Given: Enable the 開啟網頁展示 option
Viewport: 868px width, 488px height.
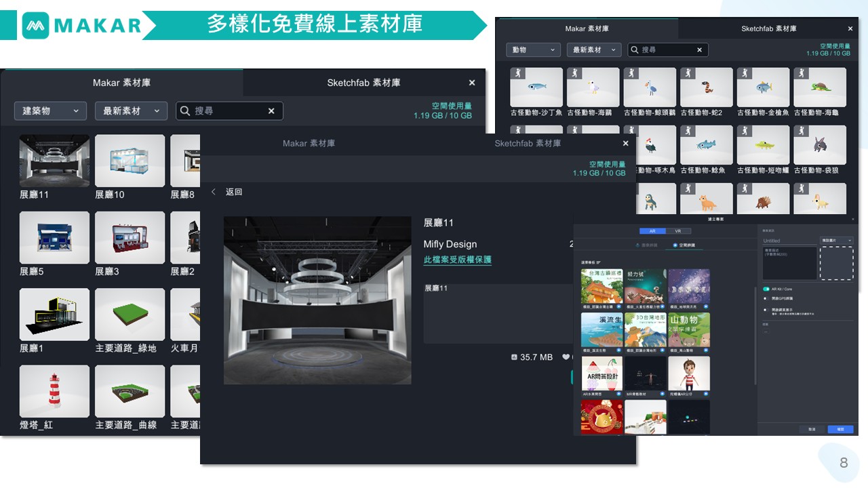Looking at the screenshot, I should pos(766,309).
